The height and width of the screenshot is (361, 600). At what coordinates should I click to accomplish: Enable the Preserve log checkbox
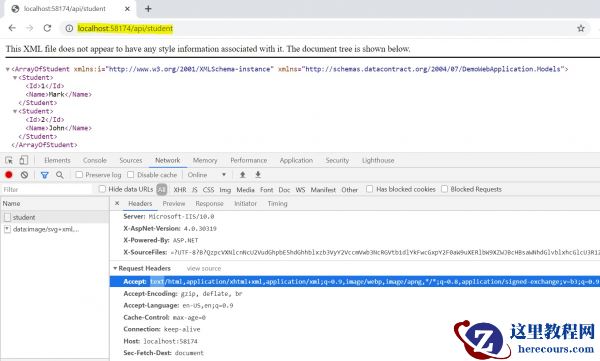point(79,175)
